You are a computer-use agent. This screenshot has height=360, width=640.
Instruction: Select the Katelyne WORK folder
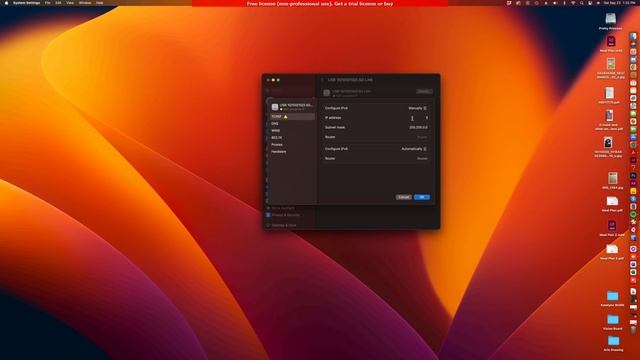[613, 296]
